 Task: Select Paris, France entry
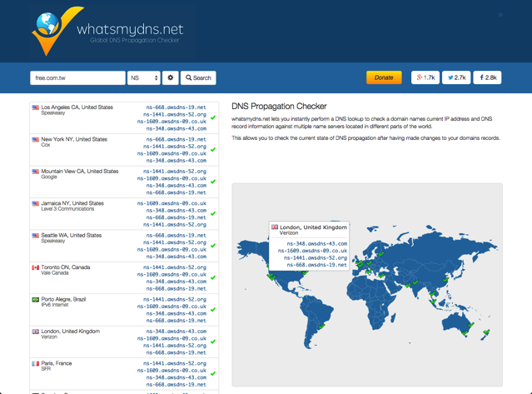[124, 374]
